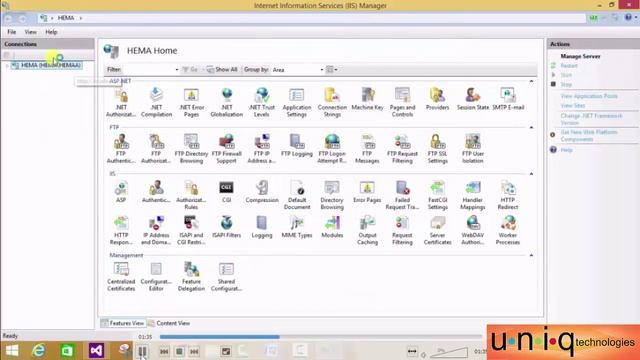Open Session State feature
640x360 pixels.
point(473,99)
